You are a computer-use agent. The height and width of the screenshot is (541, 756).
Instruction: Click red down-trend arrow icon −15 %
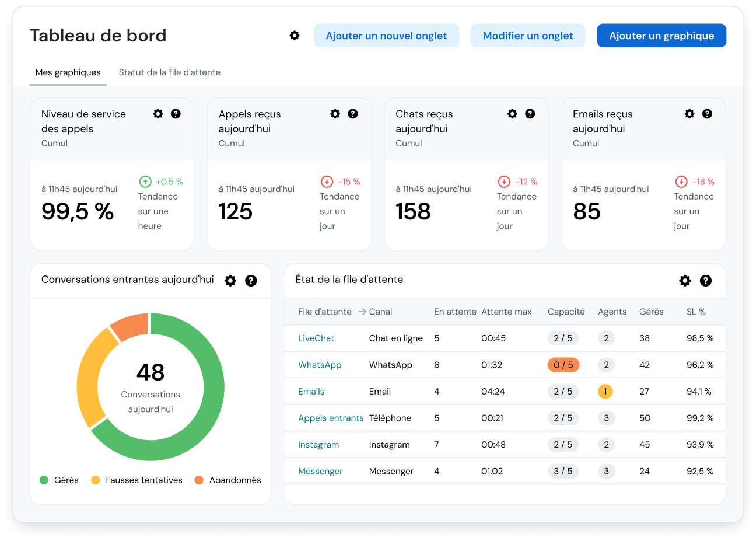(327, 182)
